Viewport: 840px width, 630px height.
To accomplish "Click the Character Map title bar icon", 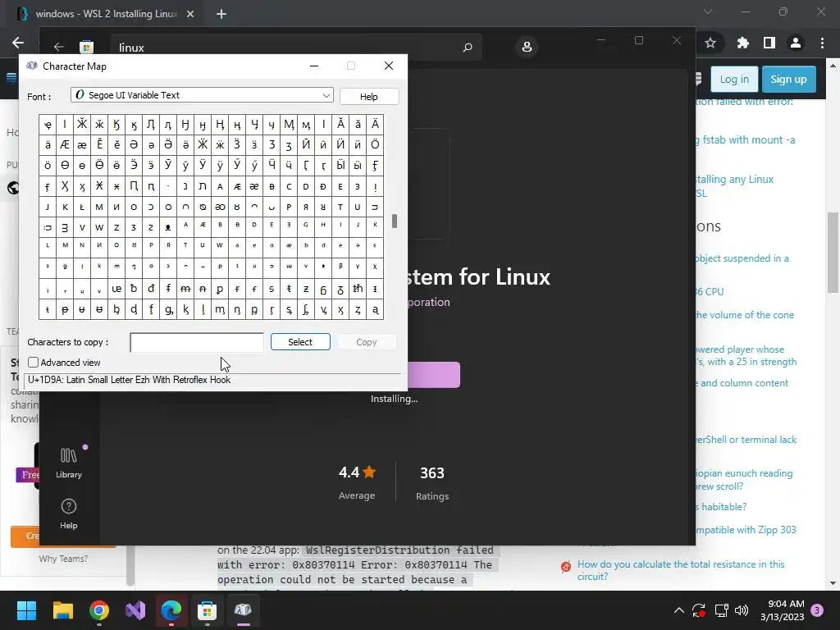I will tap(32, 66).
